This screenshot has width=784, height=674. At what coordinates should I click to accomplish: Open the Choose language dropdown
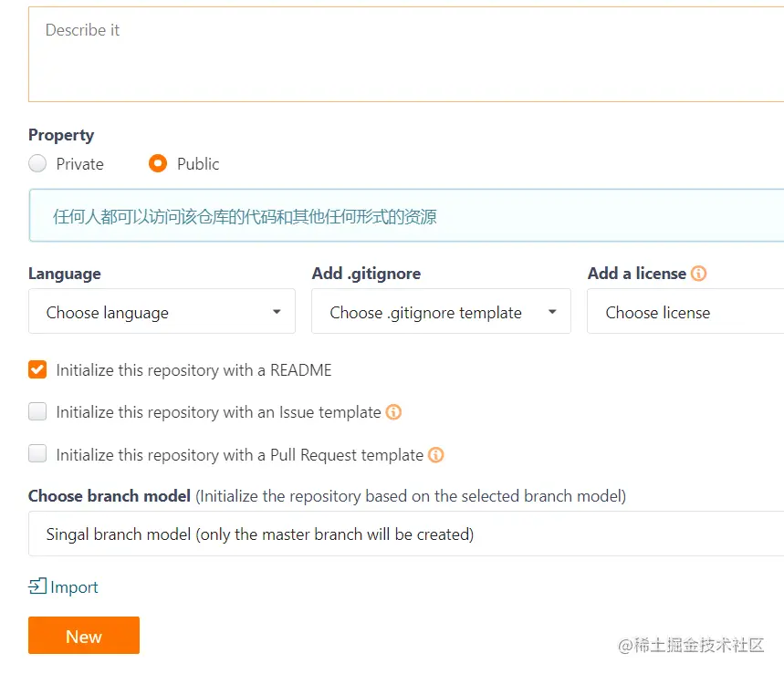click(162, 311)
